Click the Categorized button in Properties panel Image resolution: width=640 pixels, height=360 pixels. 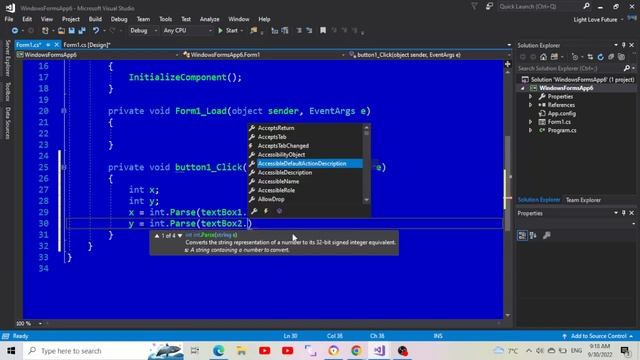coord(522,236)
